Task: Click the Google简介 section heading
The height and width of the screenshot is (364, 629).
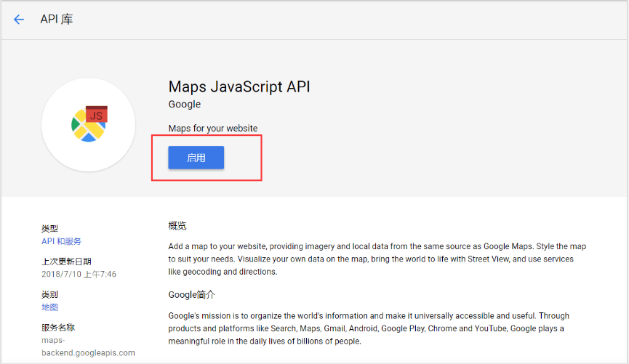Action: coord(192,294)
